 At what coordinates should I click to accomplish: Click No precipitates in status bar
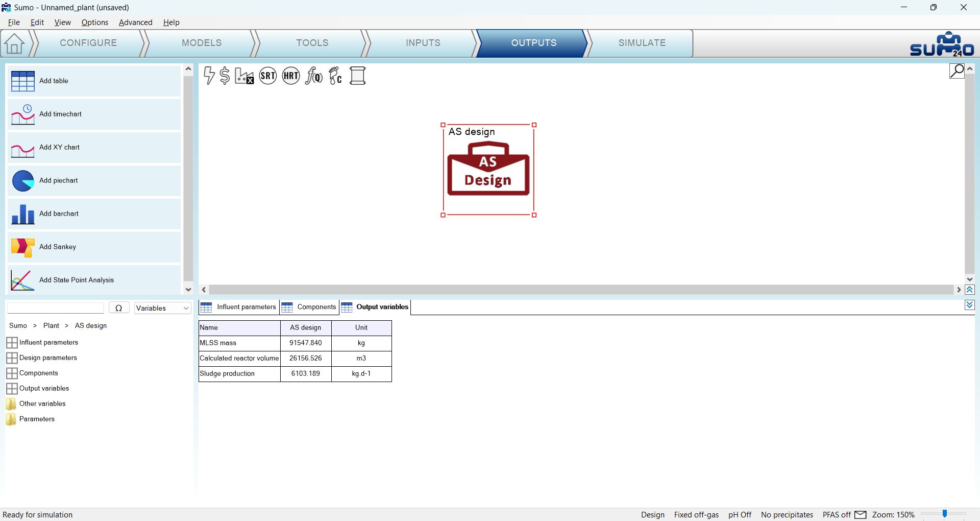point(787,514)
